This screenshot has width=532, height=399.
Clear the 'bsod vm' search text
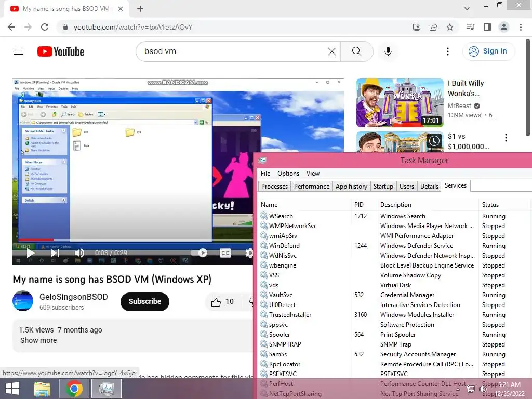332,51
